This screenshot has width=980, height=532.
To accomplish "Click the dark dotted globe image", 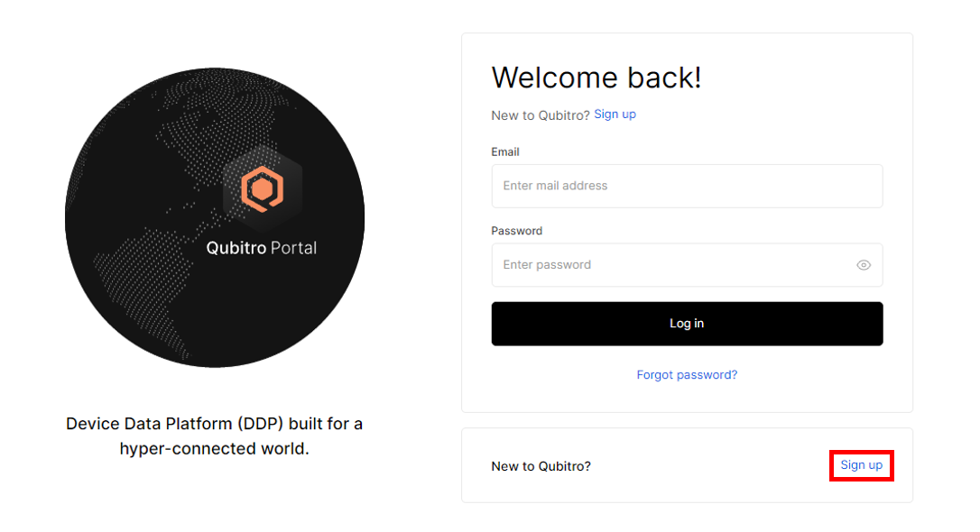I will pyautogui.click(x=215, y=217).
